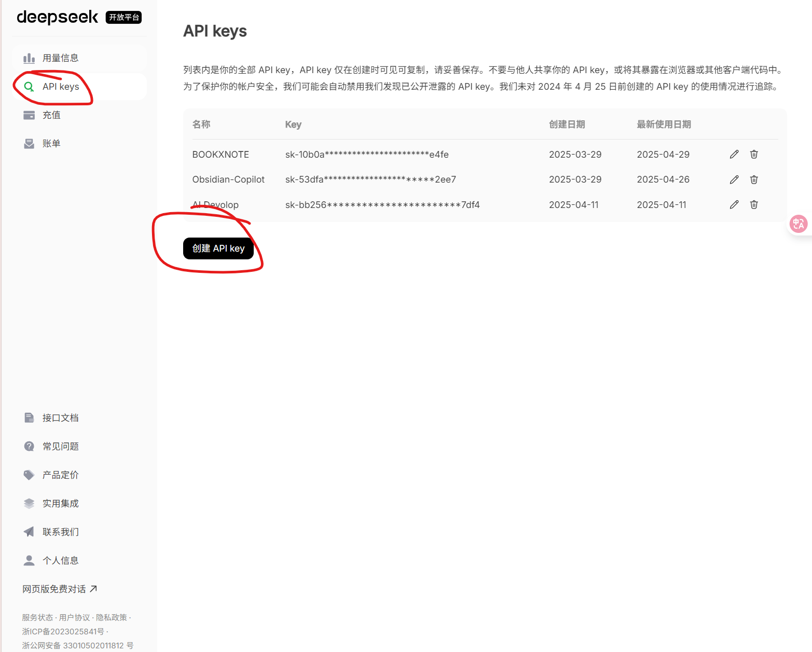The height and width of the screenshot is (652, 812).
Task: Click the person icon beside 个人信息
Action: pos(29,560)
